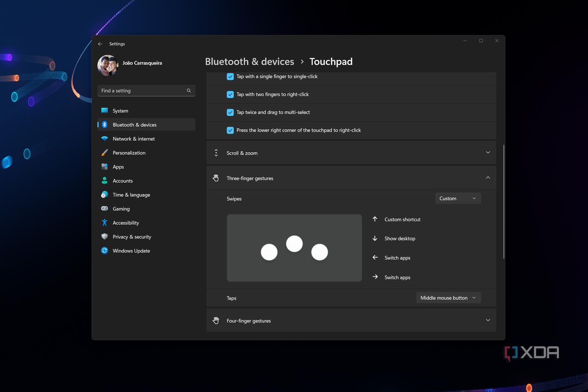This screenshot has height=392, width=588.
Task: Open the Taps Middle mouse button dropdown
Action: click(448, 298)
